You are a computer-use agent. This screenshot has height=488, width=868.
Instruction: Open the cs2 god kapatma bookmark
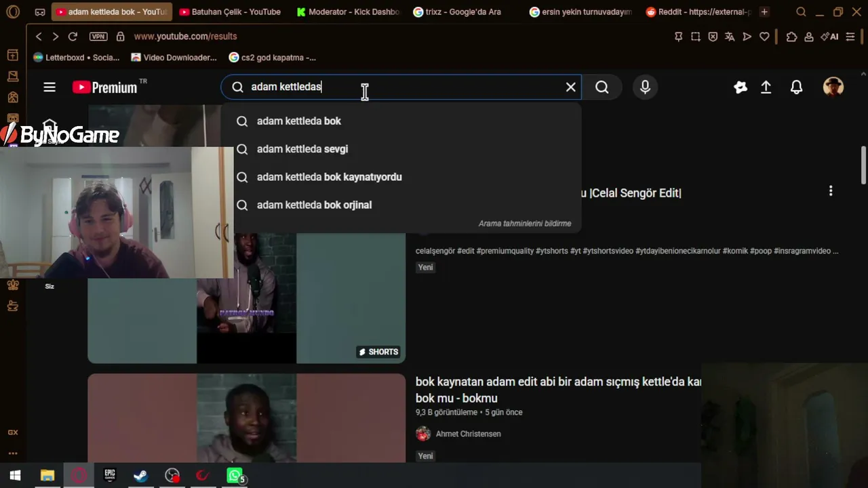coord(273,58)
